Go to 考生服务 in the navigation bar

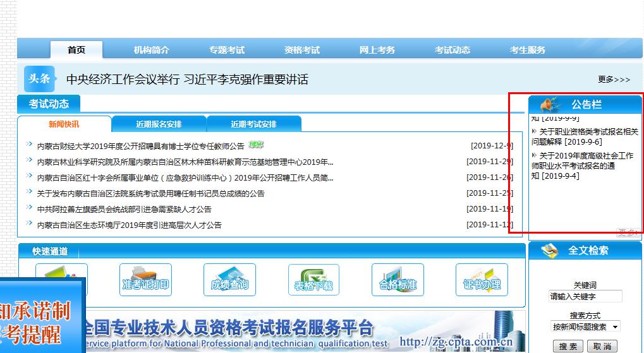coord(528,50)
